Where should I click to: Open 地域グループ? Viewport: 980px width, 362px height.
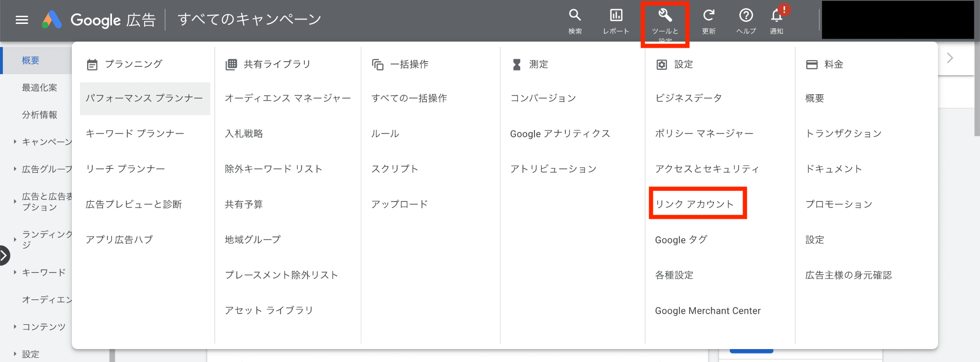pyautogui.click(x=253, y=240)
